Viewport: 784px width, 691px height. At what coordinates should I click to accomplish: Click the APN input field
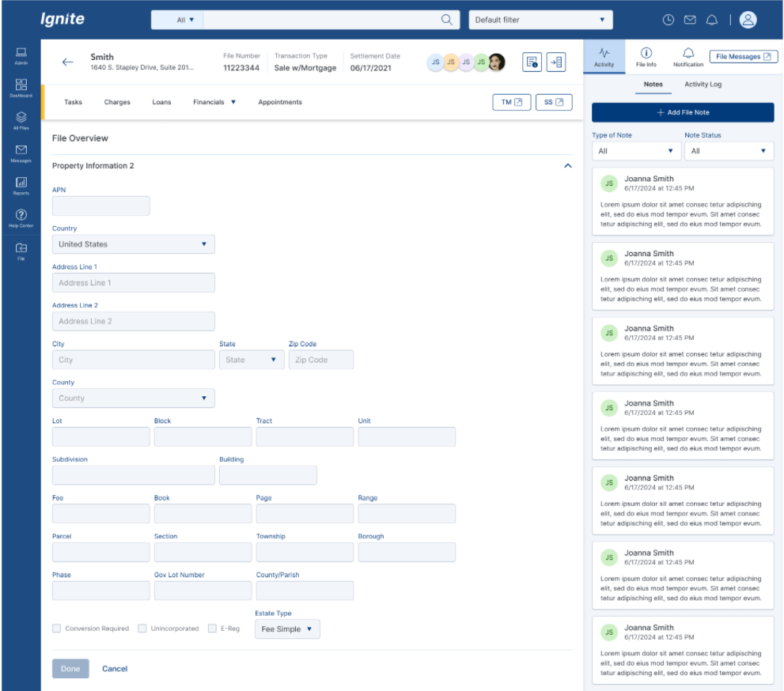coord(101,206)
